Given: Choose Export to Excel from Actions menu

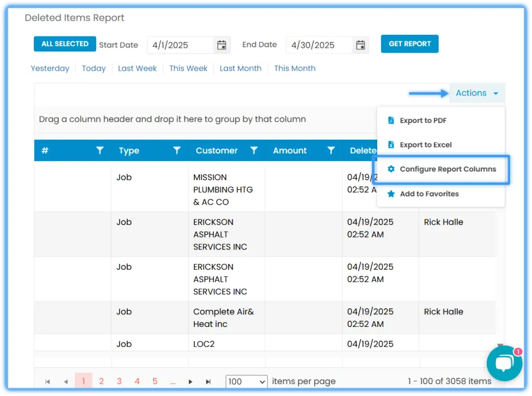Looking at the screenshot, I should pyautogui.click(x=441, y=145).
